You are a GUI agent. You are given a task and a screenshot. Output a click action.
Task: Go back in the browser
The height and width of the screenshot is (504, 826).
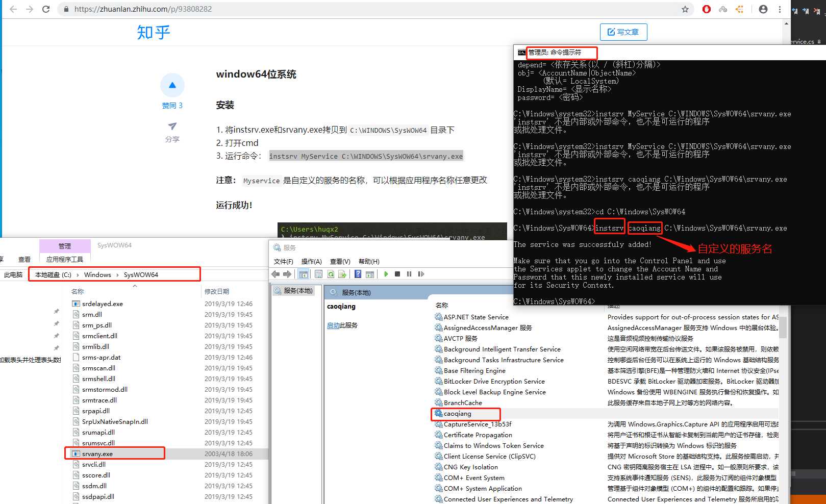tap(13, 9)
